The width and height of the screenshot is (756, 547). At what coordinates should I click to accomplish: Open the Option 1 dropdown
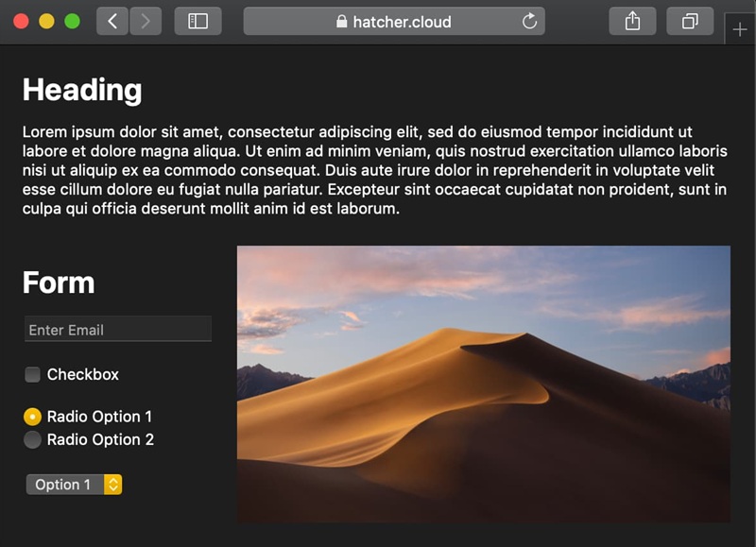pos(74,485)
